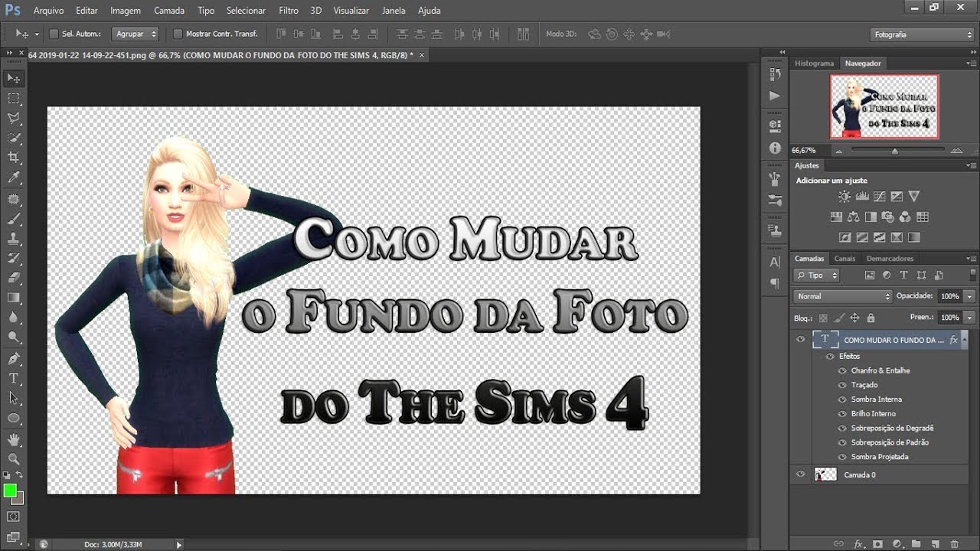This screenshot has height=551, width=980.
Task: Click the Sobreposição de Degradê effect
Action: coord(892,428)
